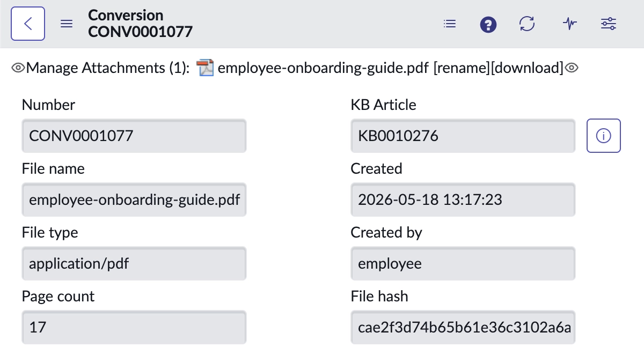Click the Number field CONV0001077
644x362 pixels.
coord(134,136)
